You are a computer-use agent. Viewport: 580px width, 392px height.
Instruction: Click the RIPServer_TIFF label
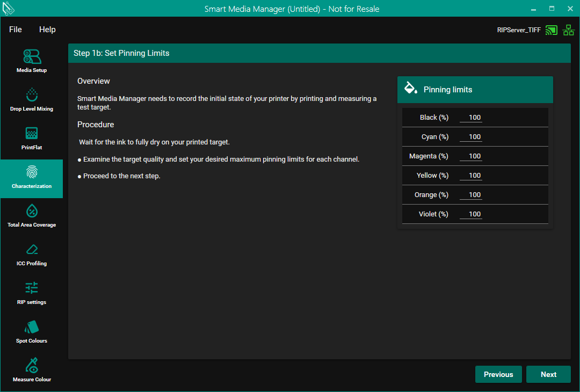(519, 30)
